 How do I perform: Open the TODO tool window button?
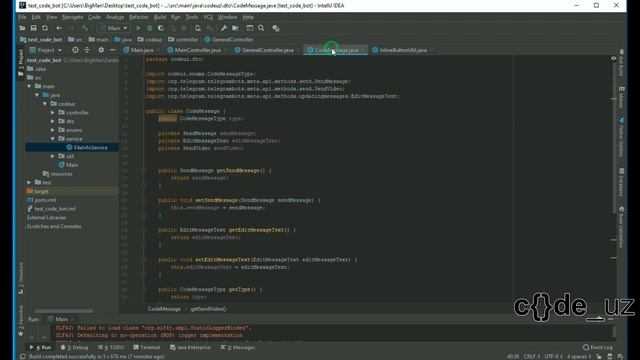pos(111,347)
